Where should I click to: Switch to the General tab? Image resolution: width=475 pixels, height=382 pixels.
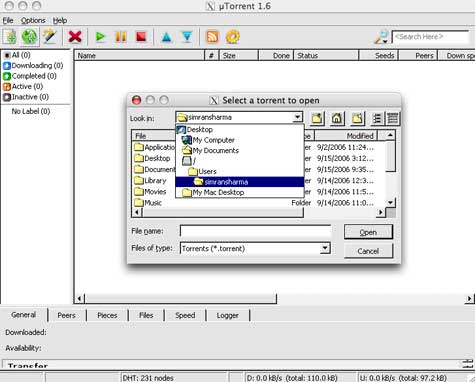tap(23, 315)
